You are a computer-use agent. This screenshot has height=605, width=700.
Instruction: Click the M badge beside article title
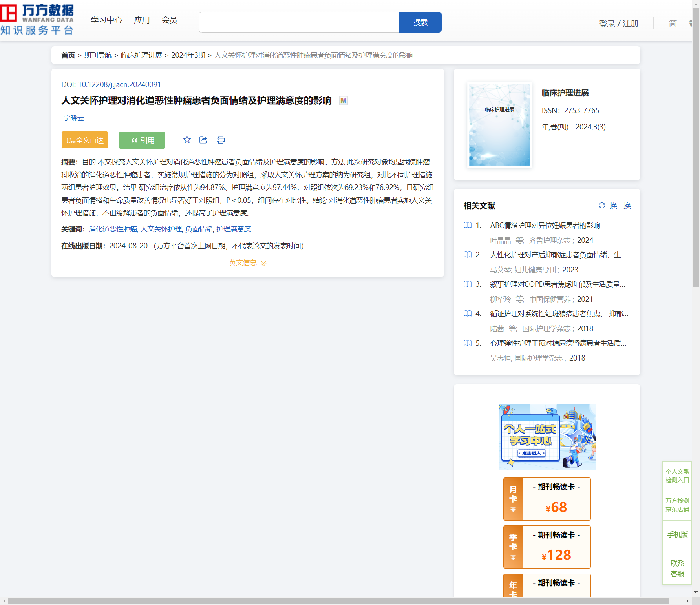coord(344,100)
